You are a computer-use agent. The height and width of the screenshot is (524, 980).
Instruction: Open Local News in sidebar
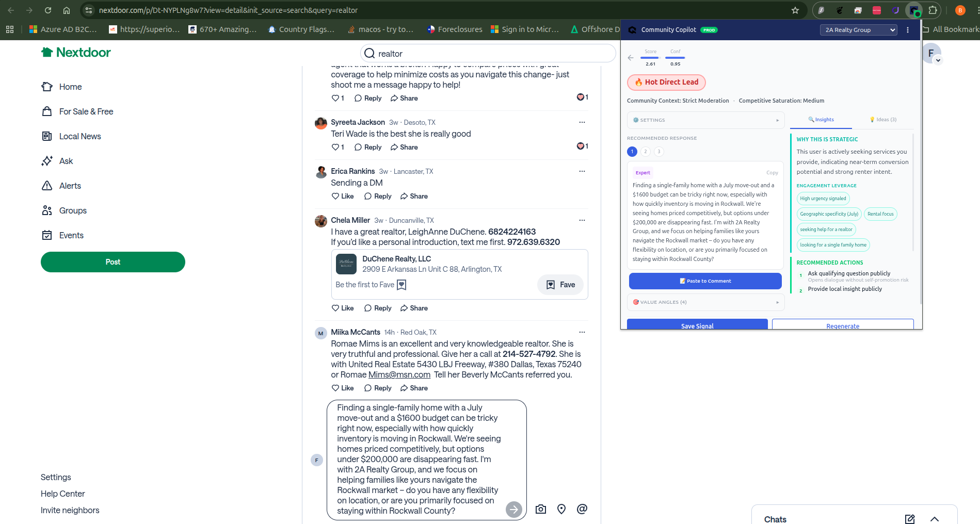click(x=71, y=136)
